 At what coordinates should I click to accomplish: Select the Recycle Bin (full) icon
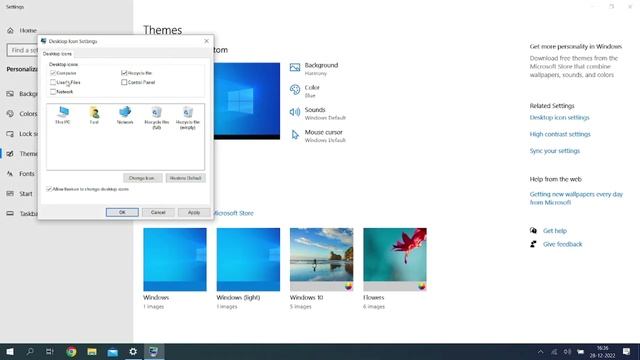point(156,112)
